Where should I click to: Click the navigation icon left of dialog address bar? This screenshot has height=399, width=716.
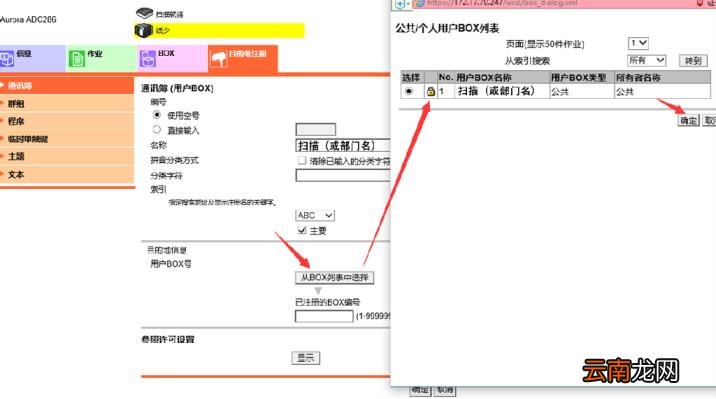[x=400, y=4]
